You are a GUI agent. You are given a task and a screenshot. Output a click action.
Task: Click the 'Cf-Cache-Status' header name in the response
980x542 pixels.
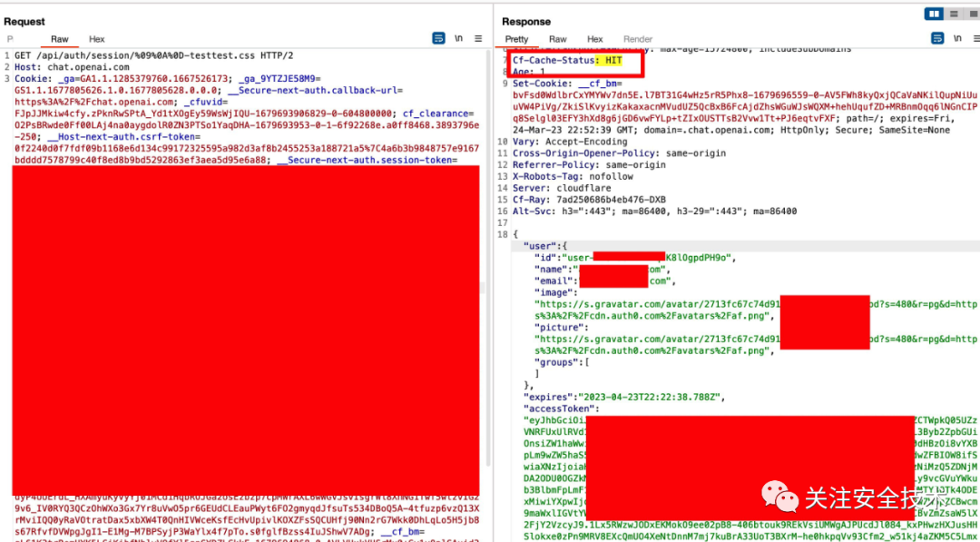[553, 61]
